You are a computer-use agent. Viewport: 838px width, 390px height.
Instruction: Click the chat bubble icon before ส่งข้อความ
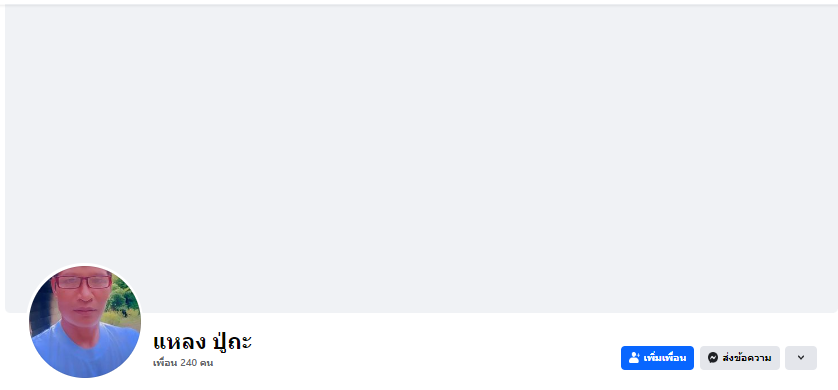pos(712,357)
